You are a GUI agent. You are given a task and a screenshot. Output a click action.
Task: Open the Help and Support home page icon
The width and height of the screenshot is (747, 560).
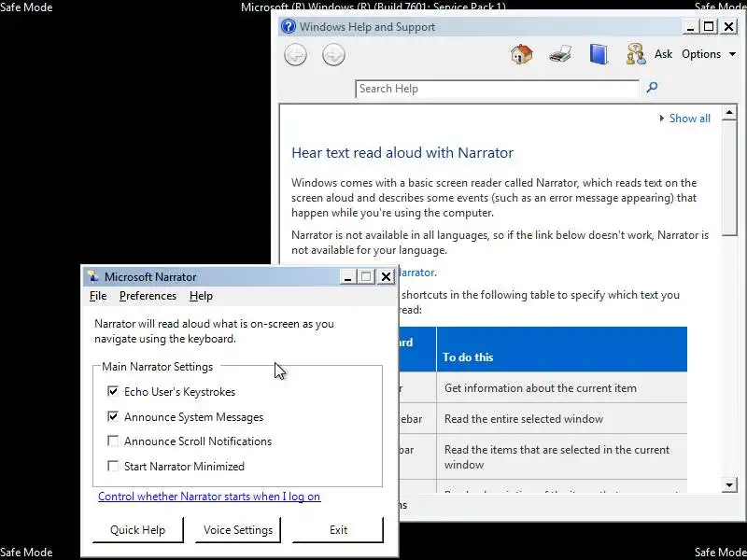click(522, 54)
